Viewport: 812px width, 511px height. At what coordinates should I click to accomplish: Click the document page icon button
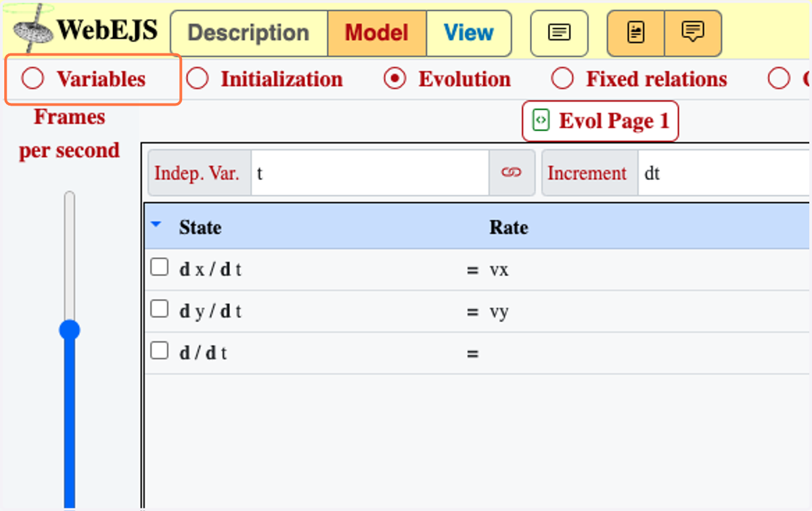pos(636,33)
